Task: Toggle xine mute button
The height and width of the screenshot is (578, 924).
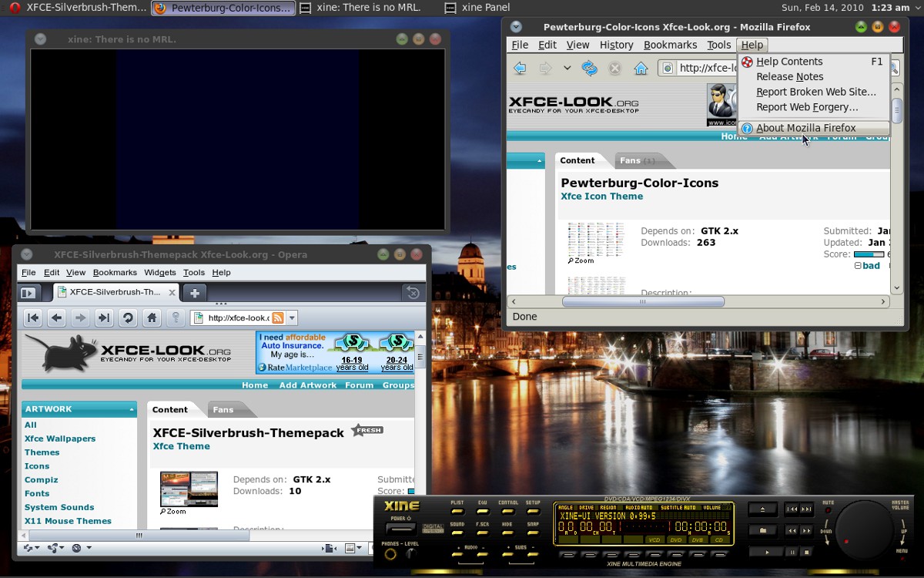Action: 828,510
